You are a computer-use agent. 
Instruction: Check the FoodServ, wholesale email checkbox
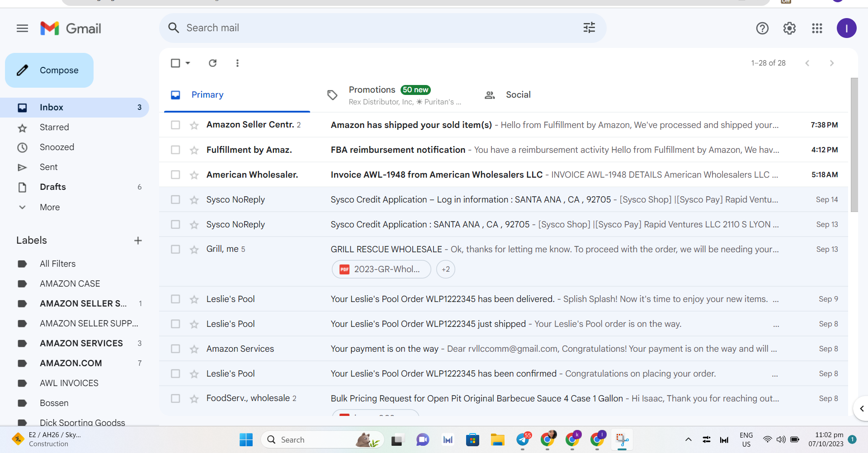175,398
